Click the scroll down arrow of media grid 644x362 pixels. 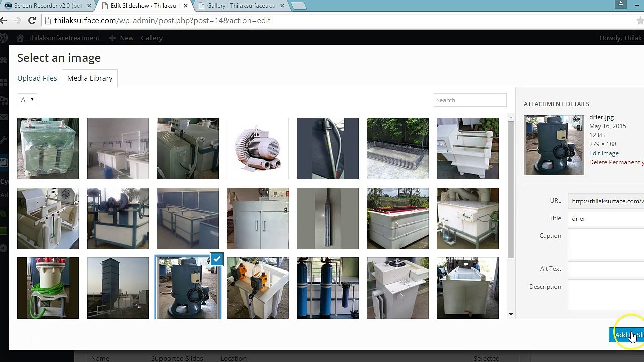[511, 314]
